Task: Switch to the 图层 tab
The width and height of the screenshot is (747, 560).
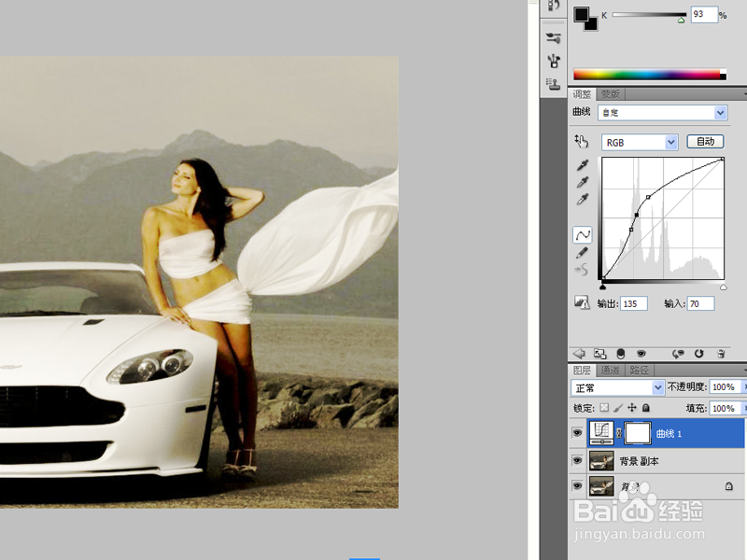Action: [x=582, y=370]
